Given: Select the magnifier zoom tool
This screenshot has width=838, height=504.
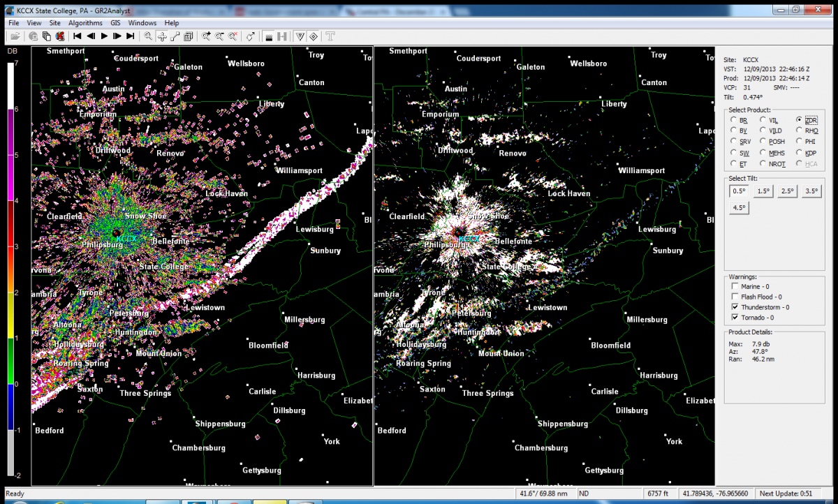Looking at the screenshot, I should coord(149,36).
